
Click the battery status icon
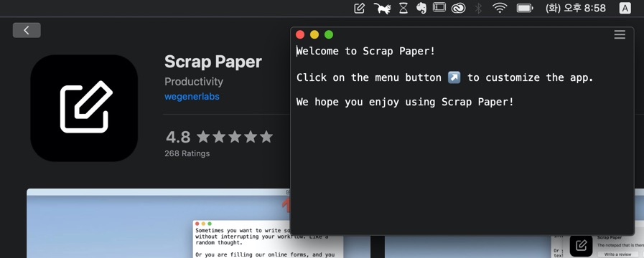point(525,8)
